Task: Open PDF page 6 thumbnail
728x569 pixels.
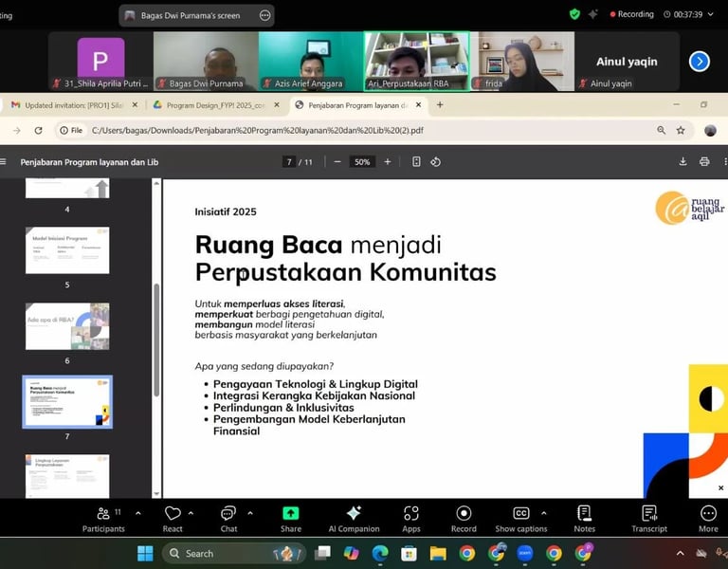Action: tap(67, 326)
